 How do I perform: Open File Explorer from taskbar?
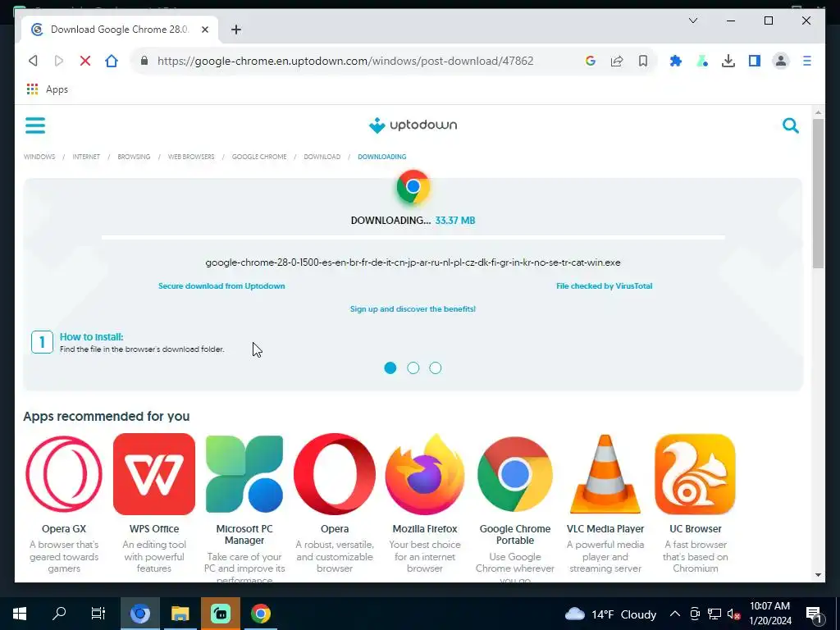pyautogui.click(x=180, y=614)
